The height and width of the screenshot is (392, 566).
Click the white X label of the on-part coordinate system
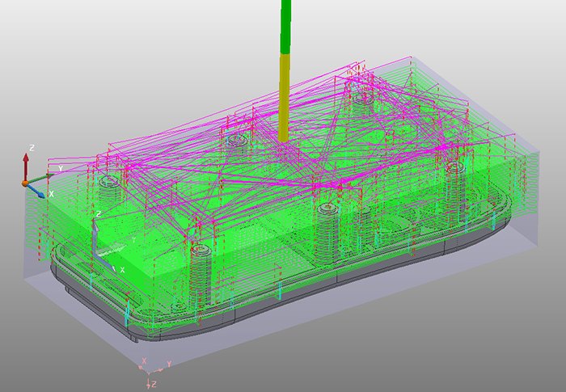click(x=122, y=270)
